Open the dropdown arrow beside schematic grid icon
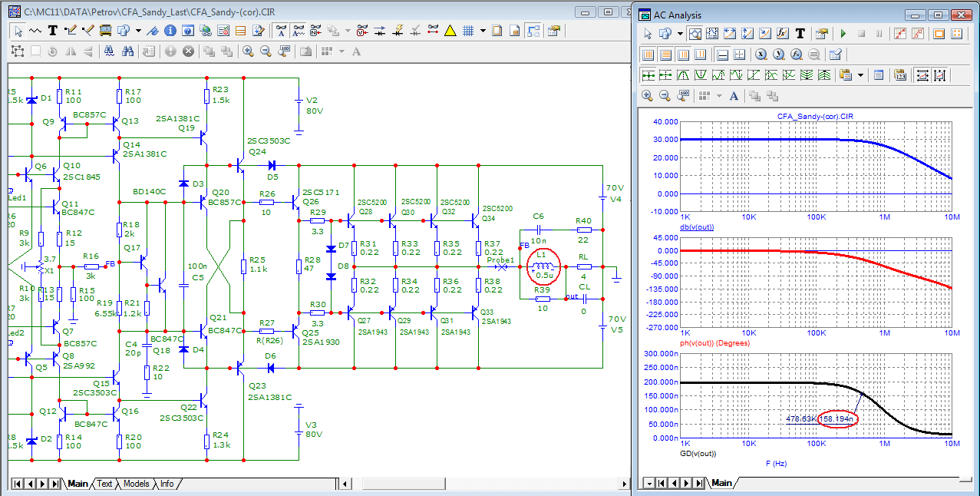 [x=483, y=31]
